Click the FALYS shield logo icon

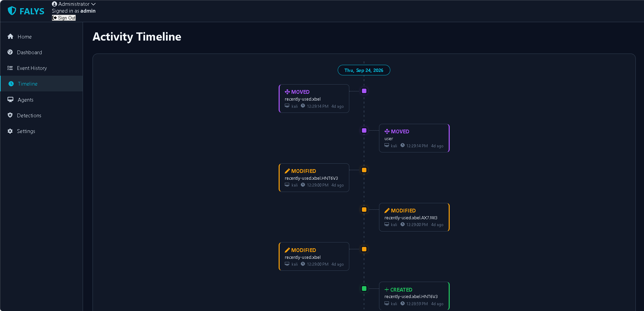[12, 11]
